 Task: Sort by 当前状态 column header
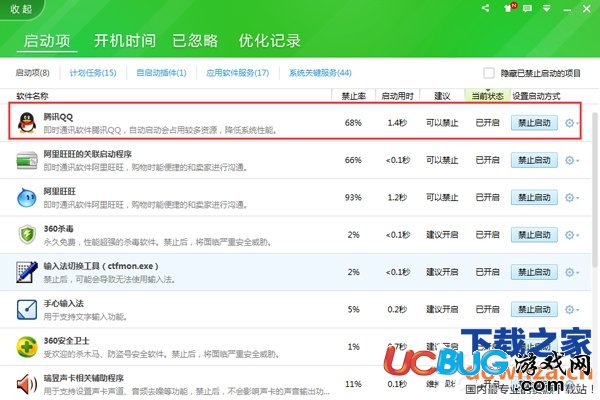(487, 96)
